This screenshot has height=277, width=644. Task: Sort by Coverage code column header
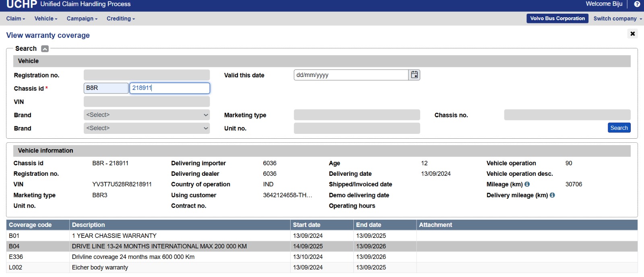38,225
